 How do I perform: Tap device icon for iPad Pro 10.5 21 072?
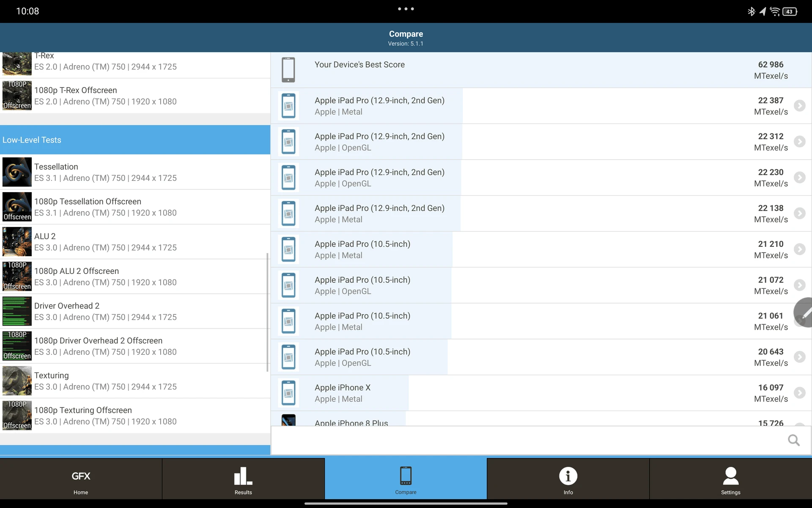[288, 285]
